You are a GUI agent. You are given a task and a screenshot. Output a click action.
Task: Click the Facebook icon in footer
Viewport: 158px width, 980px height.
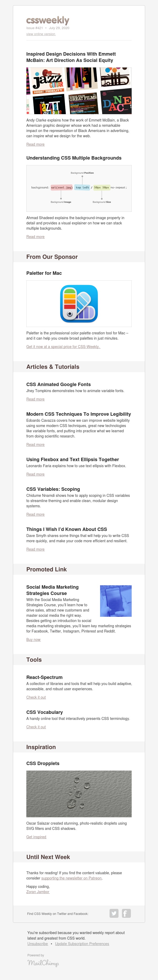[x=126, y=913]
